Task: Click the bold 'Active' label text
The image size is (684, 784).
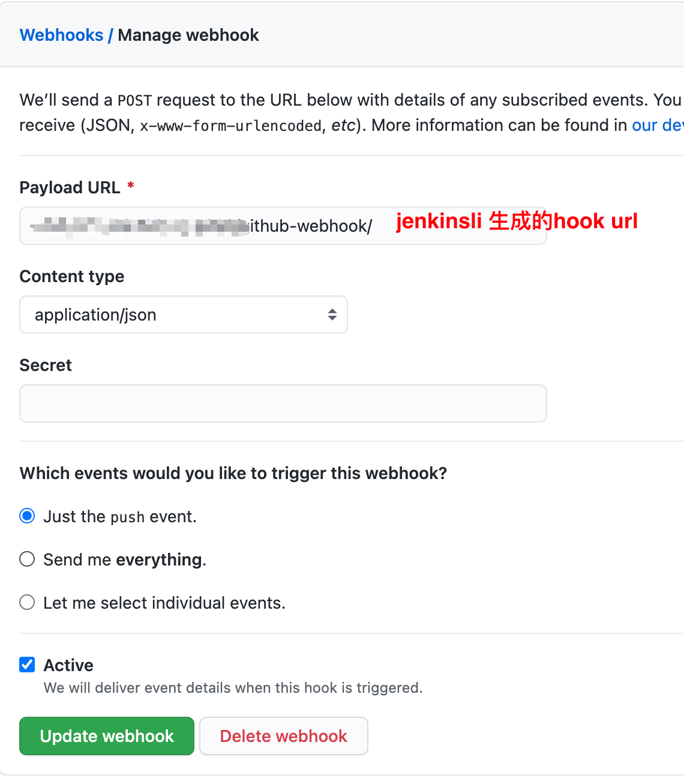Action: 68,665
